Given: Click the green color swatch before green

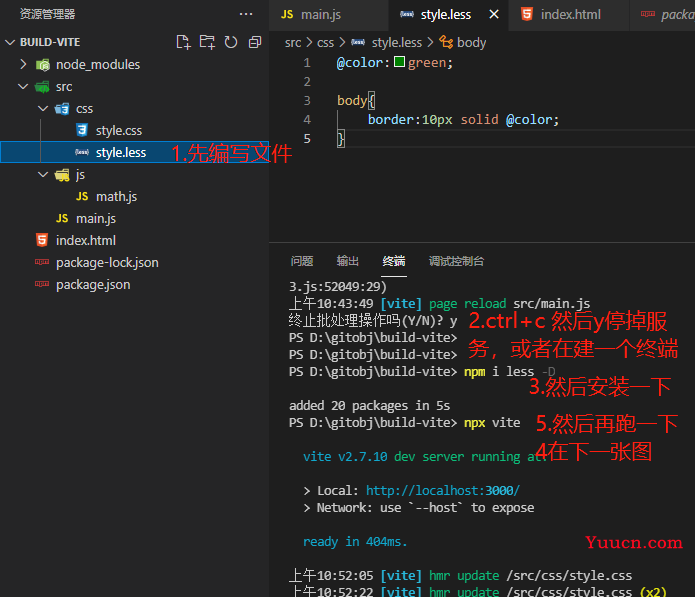Looking at the screenshot, I should pos(399,62).
